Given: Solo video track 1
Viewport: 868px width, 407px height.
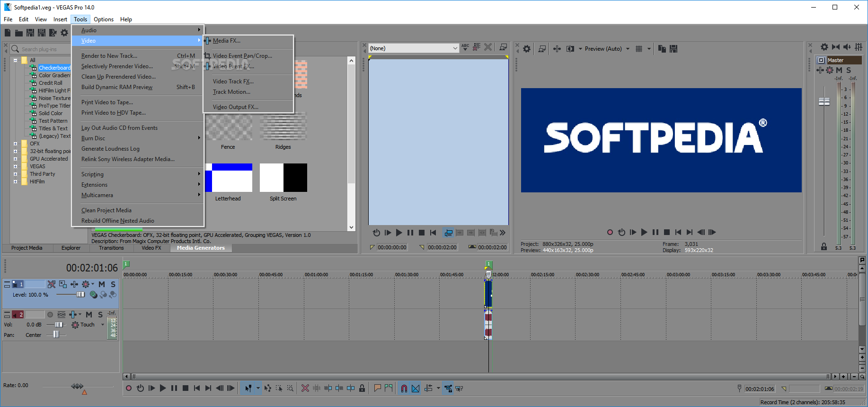Looking at the screenshot, I should coord(113,284).
